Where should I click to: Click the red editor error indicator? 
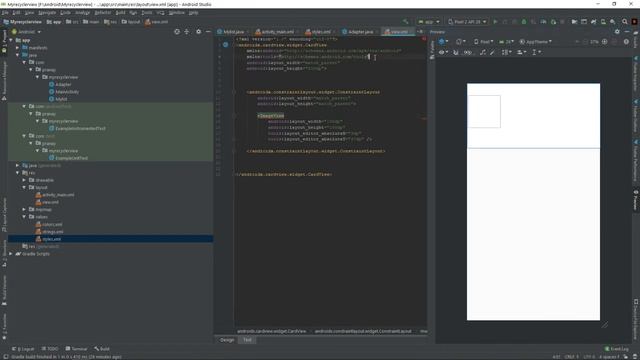[x=424, y=39]
